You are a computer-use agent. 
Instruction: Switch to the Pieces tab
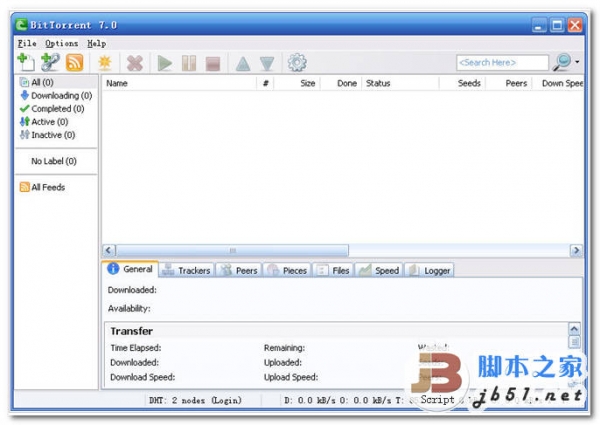pyautogui.click(x=287, y=270)
